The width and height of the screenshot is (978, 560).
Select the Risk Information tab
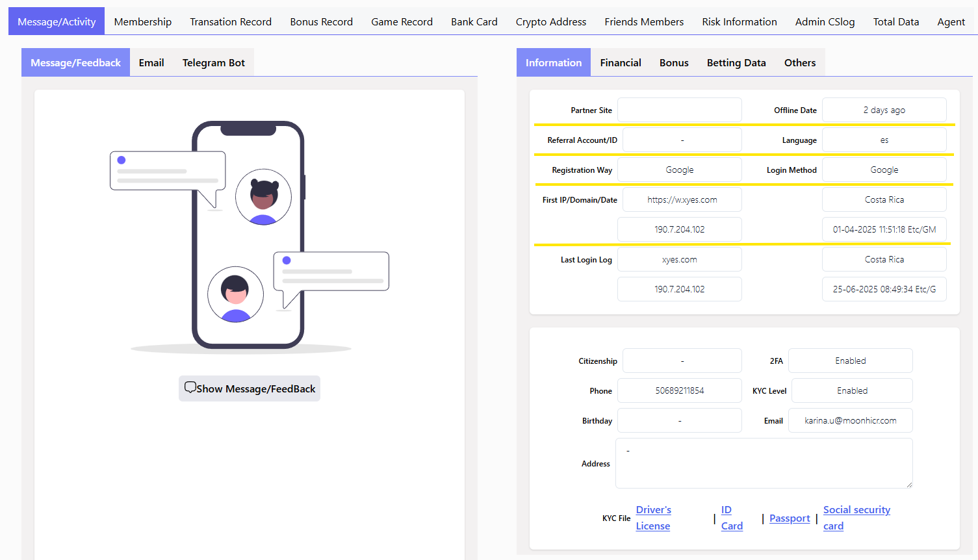(739, 21)
